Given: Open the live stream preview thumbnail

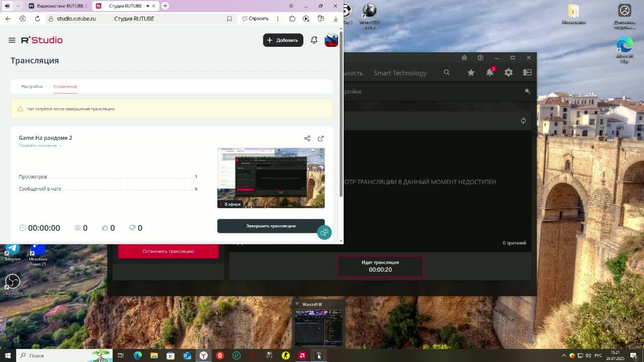Looking at the screenshot, I should click(x=271, y=178).
